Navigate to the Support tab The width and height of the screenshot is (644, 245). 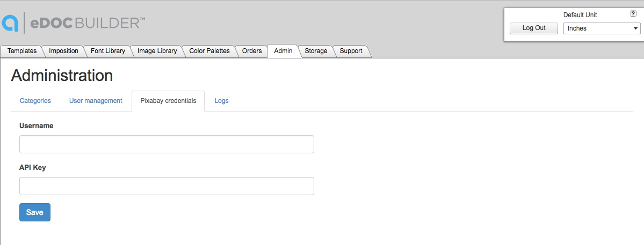351,51
